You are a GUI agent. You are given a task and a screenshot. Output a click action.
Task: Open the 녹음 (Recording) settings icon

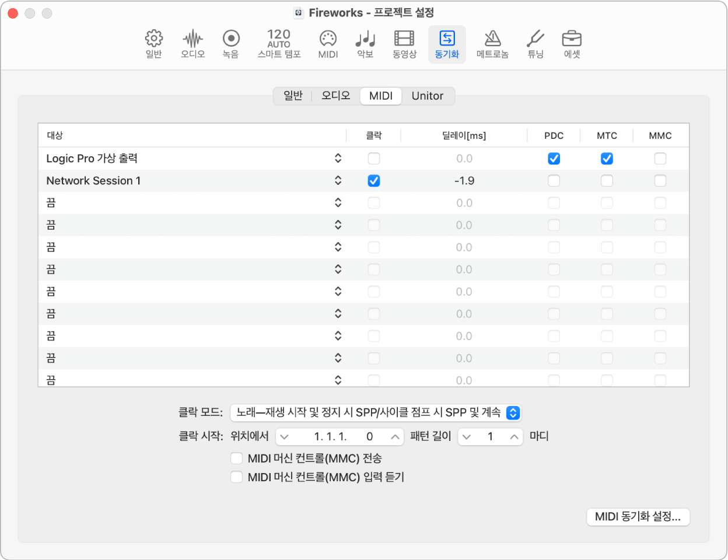(231, 44)
